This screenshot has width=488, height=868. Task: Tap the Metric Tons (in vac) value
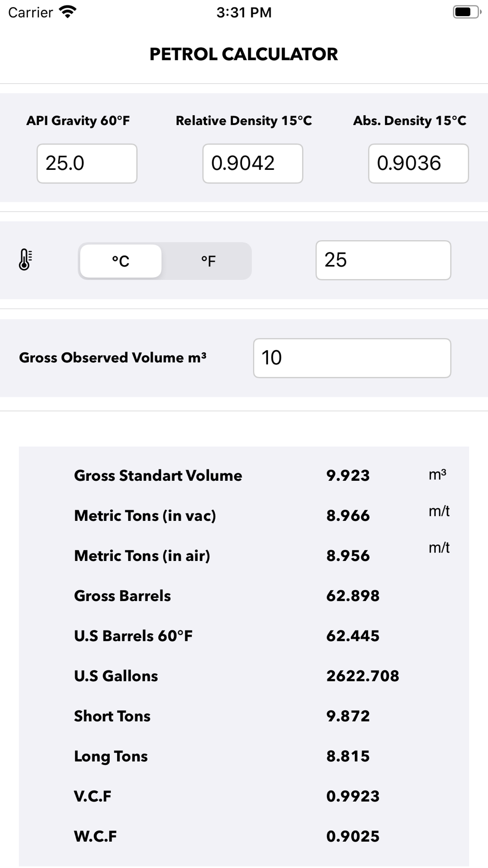tap(348, 516)
